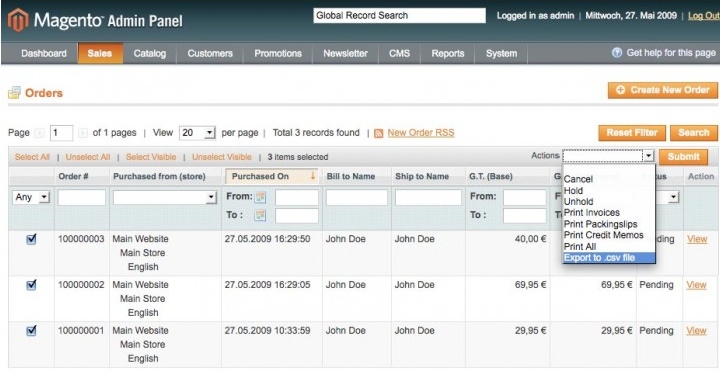
Task: Click Reset Filter button
Action: point(632,133)
